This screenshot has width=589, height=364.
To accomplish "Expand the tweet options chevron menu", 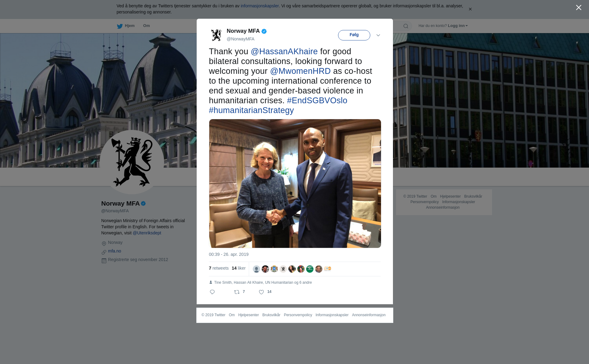I will click(x=378, y=35).
